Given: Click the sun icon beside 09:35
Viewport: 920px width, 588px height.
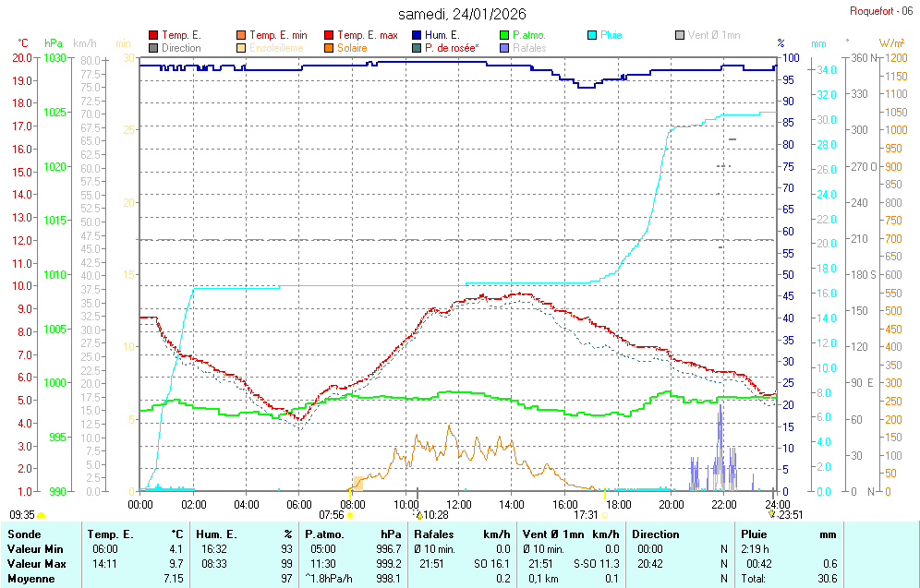Looking at the screenshot, I should tap(42, 515).
